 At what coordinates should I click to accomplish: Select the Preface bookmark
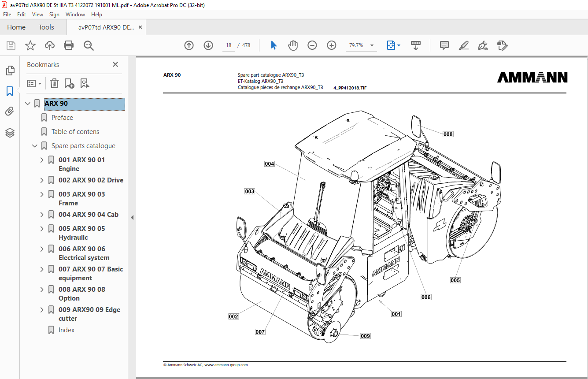pyautogui.click(x=62, y=118)
